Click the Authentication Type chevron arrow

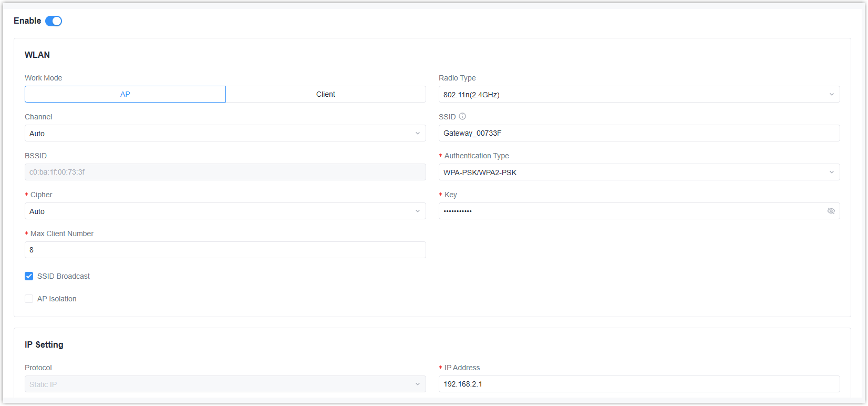831,172
